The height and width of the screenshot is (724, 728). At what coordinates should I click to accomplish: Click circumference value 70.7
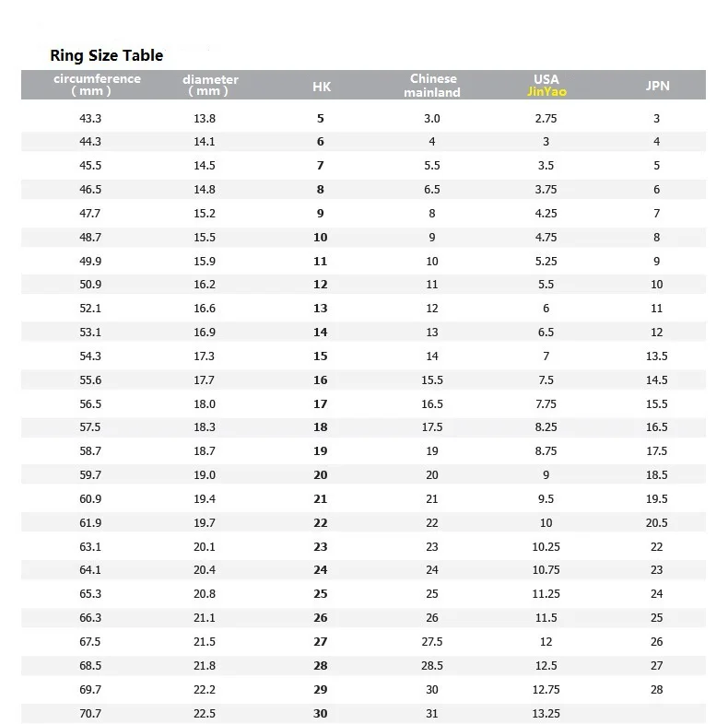[90, 713]
